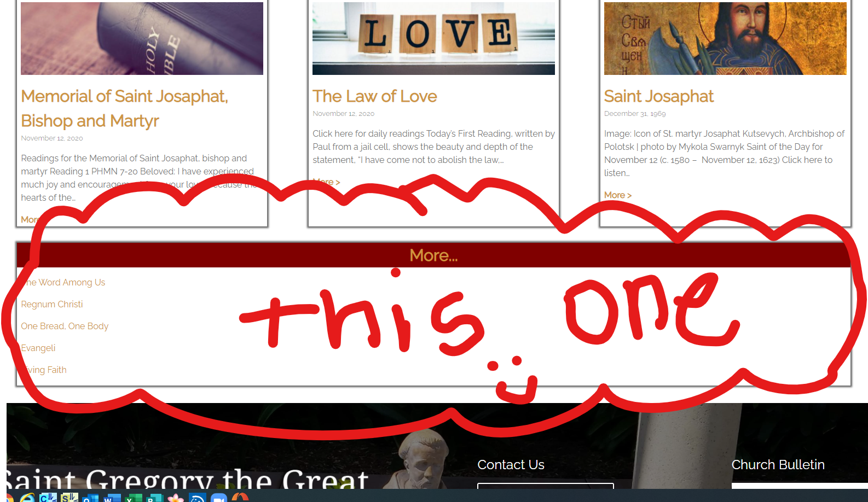Click 'More >' under Saint Josaphat article
Screen dimensions: 868x502
(617, 195)
